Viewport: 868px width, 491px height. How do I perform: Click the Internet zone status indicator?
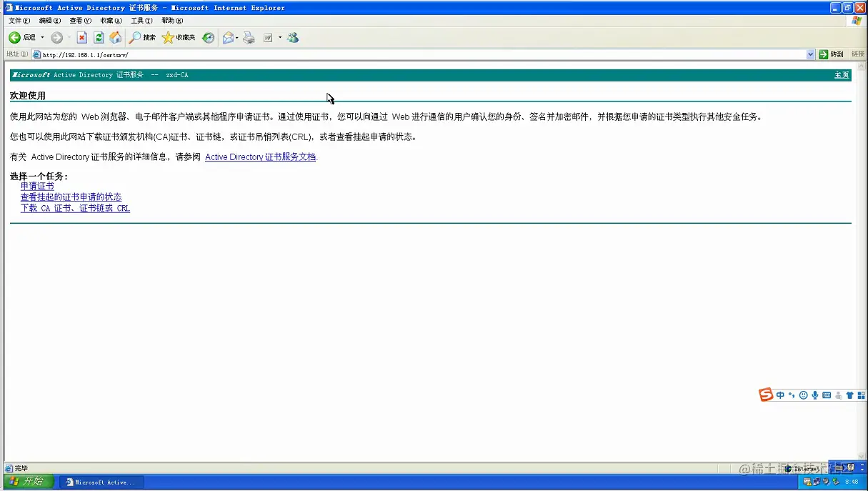click(x=804, y=469)
